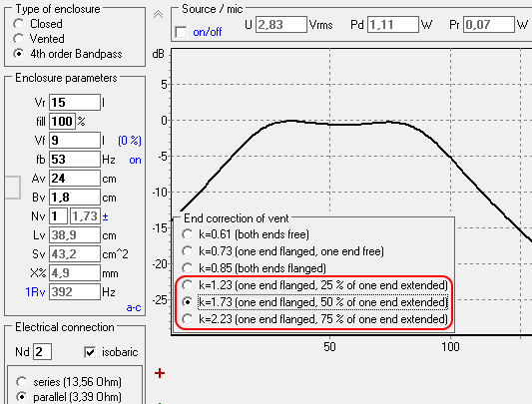Uncheck the isobaric checkbox
This screenshot has height=404, width=532.
(90, 352)
